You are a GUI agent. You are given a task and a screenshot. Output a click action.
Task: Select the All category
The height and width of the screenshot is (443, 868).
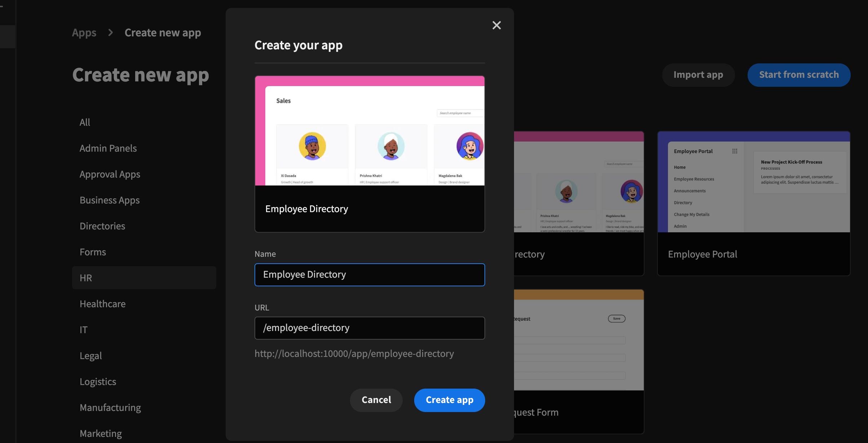pyautogui.click(x=85, y=122)
